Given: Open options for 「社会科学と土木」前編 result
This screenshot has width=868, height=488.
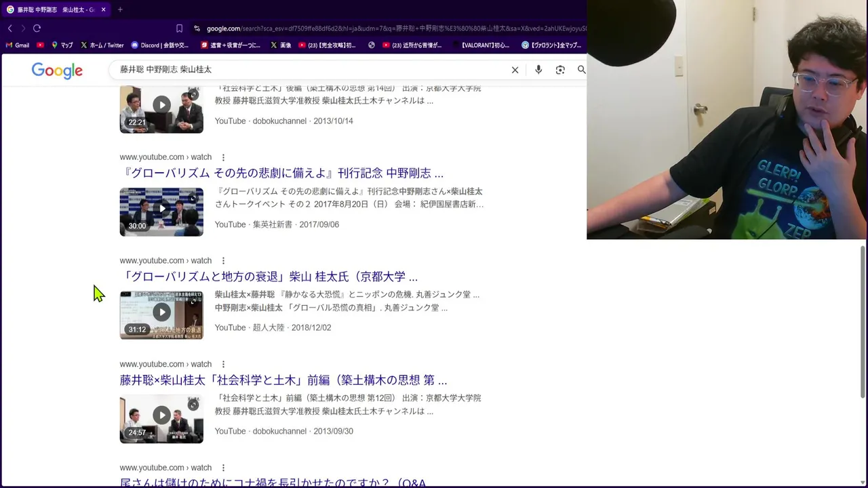Looking at the screenshot, I should 223,365.
